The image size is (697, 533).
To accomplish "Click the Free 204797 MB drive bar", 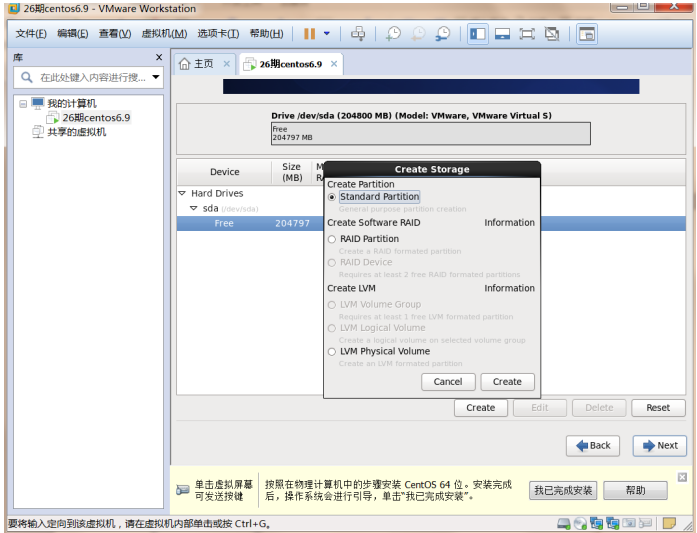I will [431, 133].
